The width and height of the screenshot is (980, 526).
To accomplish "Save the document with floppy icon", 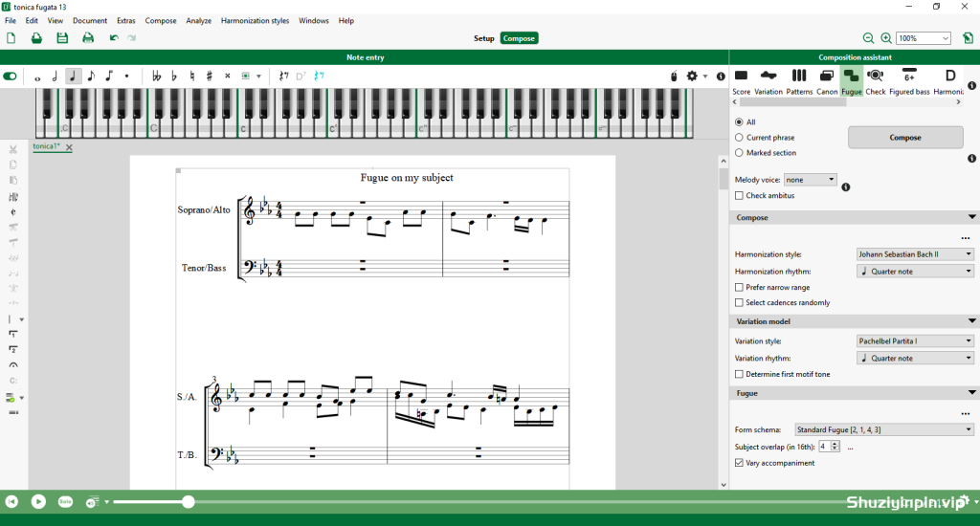I will 62,38.
